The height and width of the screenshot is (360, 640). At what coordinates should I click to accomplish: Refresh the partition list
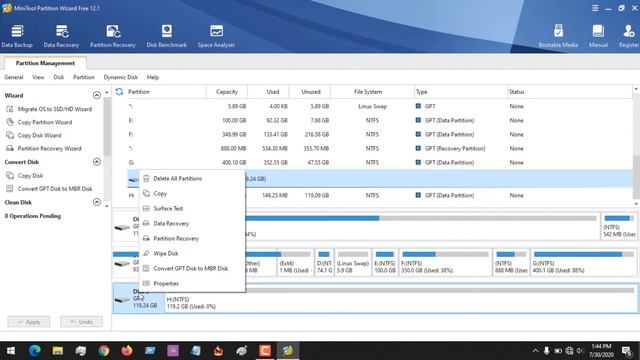tap(119, 92)
